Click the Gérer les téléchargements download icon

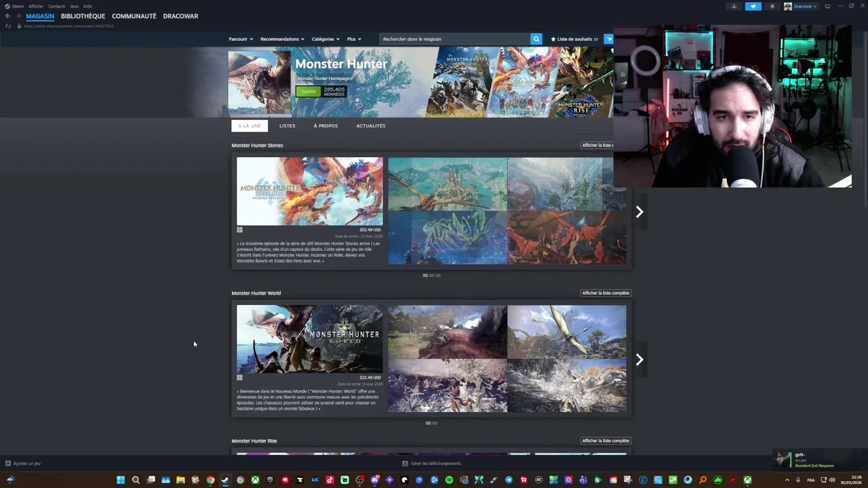tap(405, 464)
